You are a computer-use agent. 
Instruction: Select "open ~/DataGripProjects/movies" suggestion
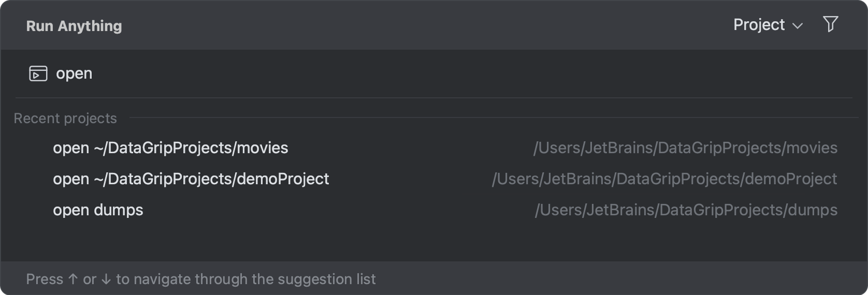click(434, 148)
